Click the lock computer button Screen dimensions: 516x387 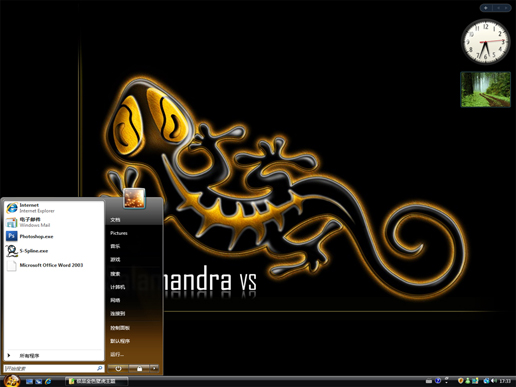(139, 368)
